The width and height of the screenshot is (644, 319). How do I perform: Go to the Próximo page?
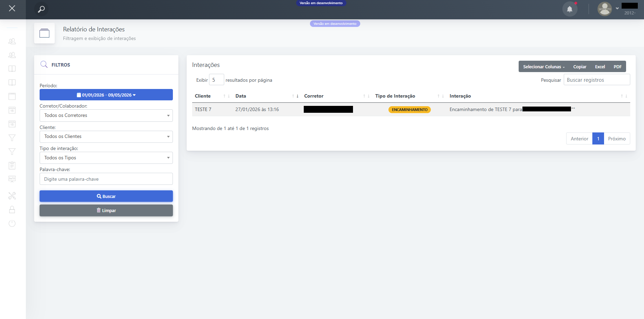pyautogui.click(x=616, y=139)
